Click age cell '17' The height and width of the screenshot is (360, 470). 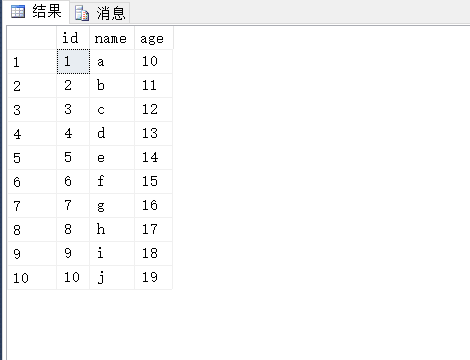pos(153,230)
